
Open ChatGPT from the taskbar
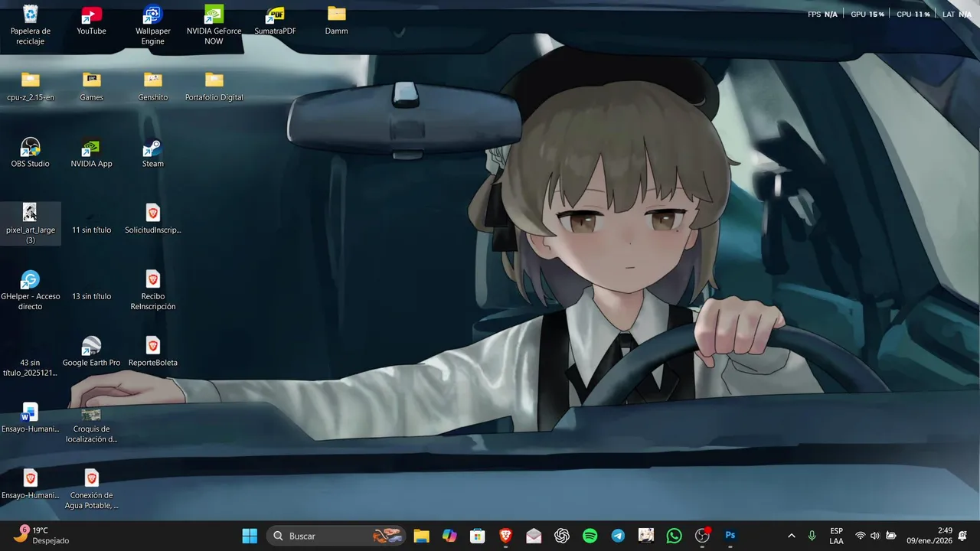pyautogui.click(x=562, y=536)
